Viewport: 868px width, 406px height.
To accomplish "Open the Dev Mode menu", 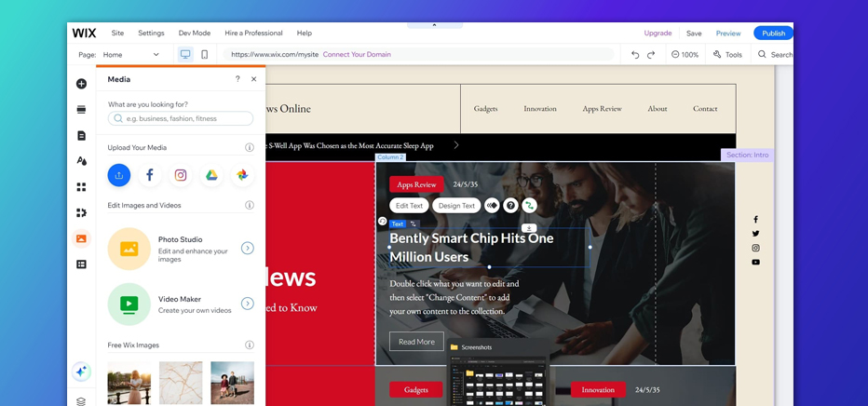I will point(194,33).
